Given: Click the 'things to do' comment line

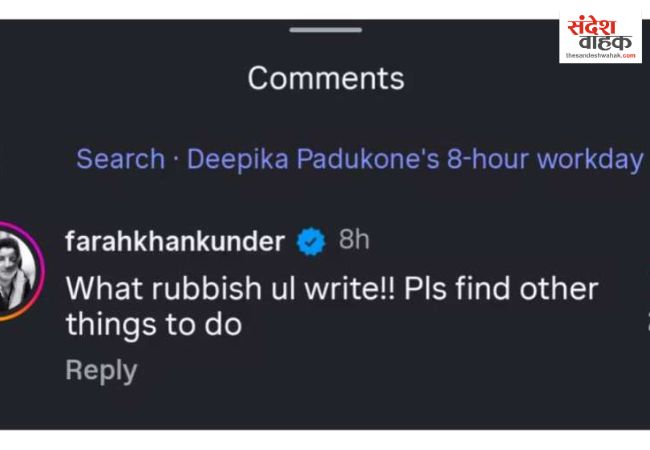Looking at the screenshot, I should 153,324.
